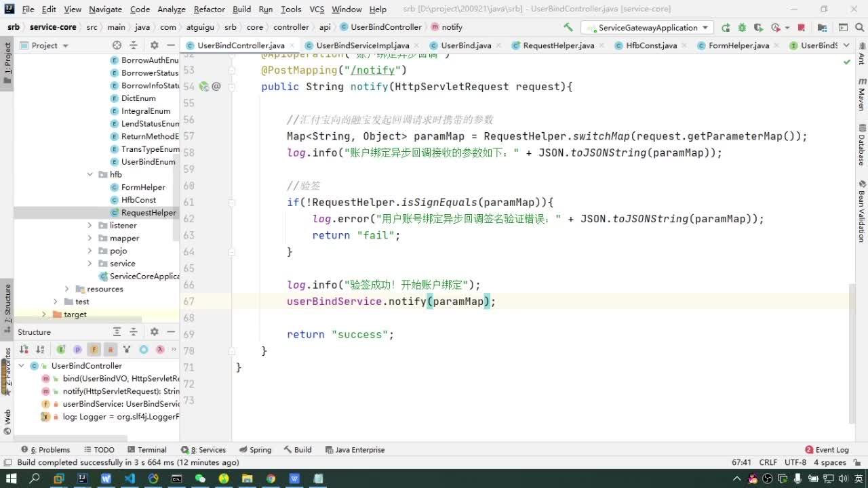The width and height of the screenshot is (868, 488).
Task: Debug with the green bug icon
Action: tap(742, 27)
